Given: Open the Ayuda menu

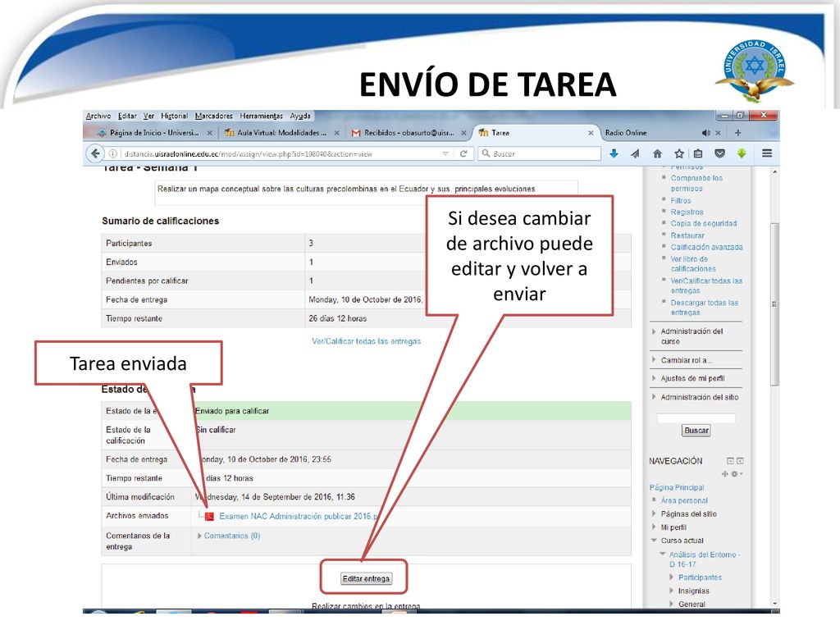Looking at the screenshot, I should click(300, 116).
